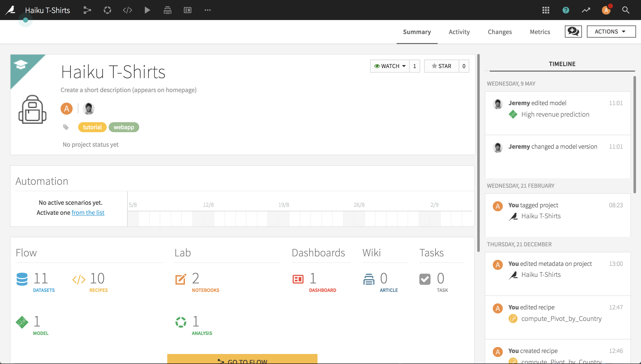This screenshot has width=641, height=364.
Task: Click the orange A contributor avatar
Action: [x=67, y=109]
